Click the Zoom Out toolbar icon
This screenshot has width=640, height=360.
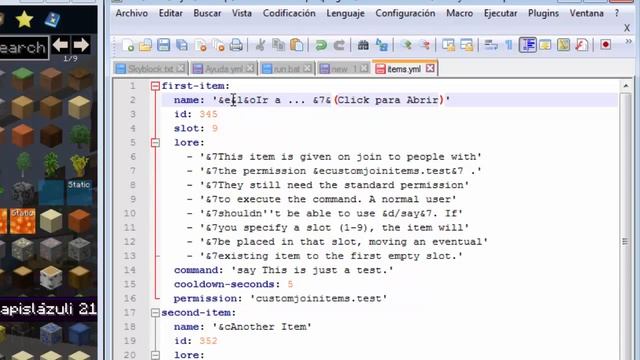[424, 45]
